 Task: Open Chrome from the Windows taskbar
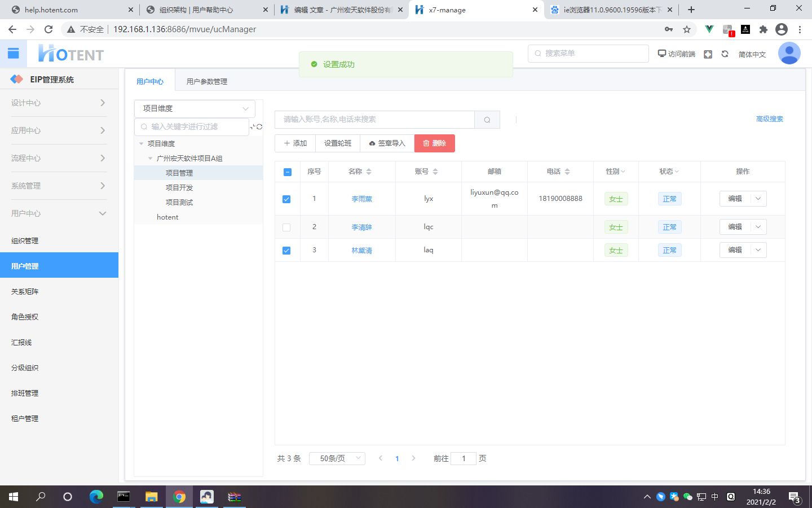(x=179, y=497)
